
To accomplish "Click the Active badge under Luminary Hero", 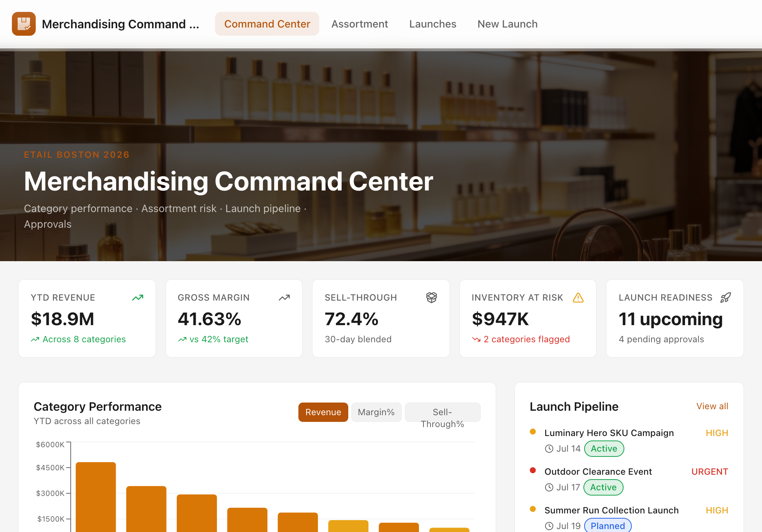I will (604, 449).
